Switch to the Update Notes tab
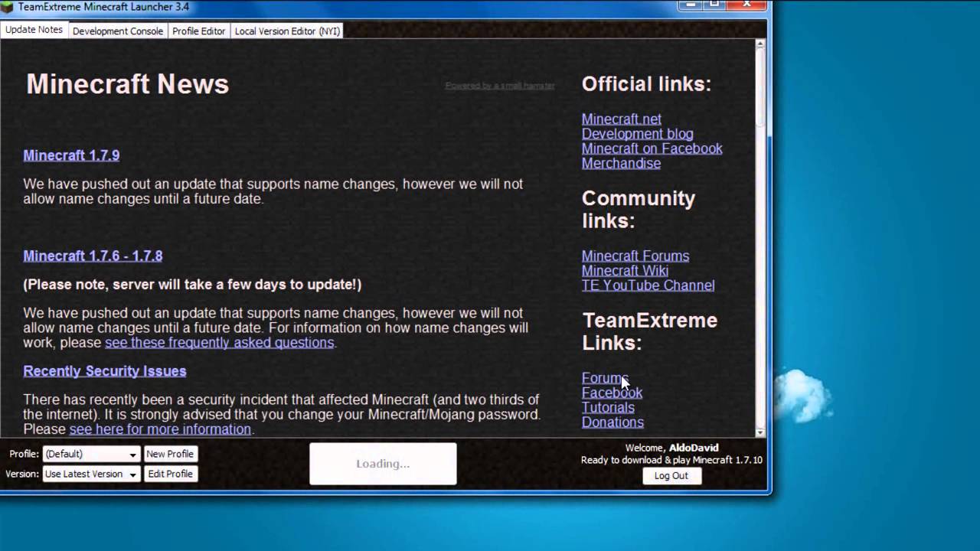980x551 pixels. pyautogui.click(x=34, y=30)
